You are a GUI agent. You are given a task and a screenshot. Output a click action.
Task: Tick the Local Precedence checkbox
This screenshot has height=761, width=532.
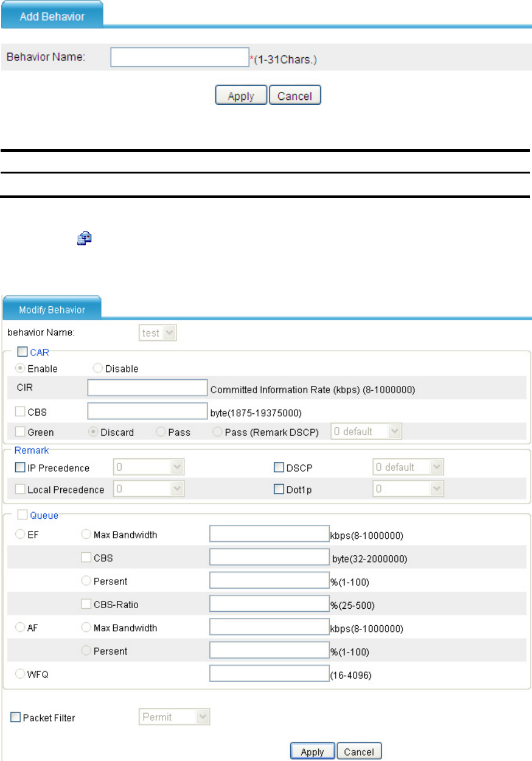click(x=20, y=489)
